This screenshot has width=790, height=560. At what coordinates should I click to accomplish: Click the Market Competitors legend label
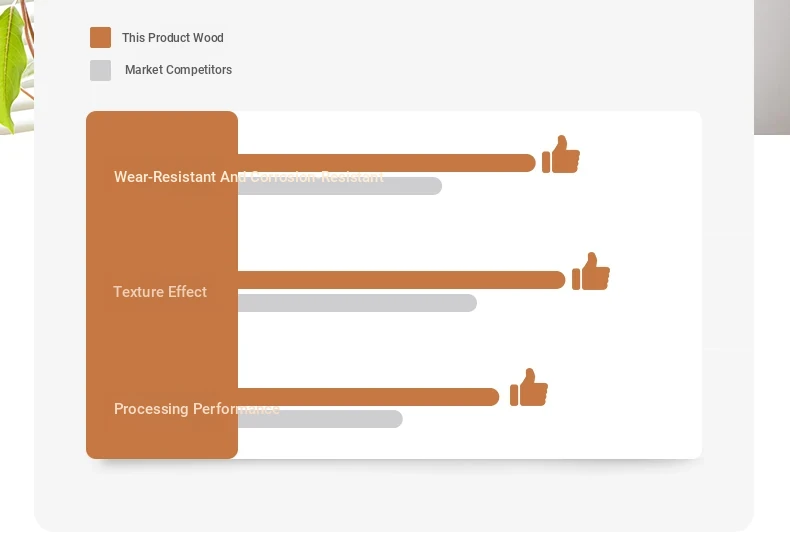pos(178,70)
